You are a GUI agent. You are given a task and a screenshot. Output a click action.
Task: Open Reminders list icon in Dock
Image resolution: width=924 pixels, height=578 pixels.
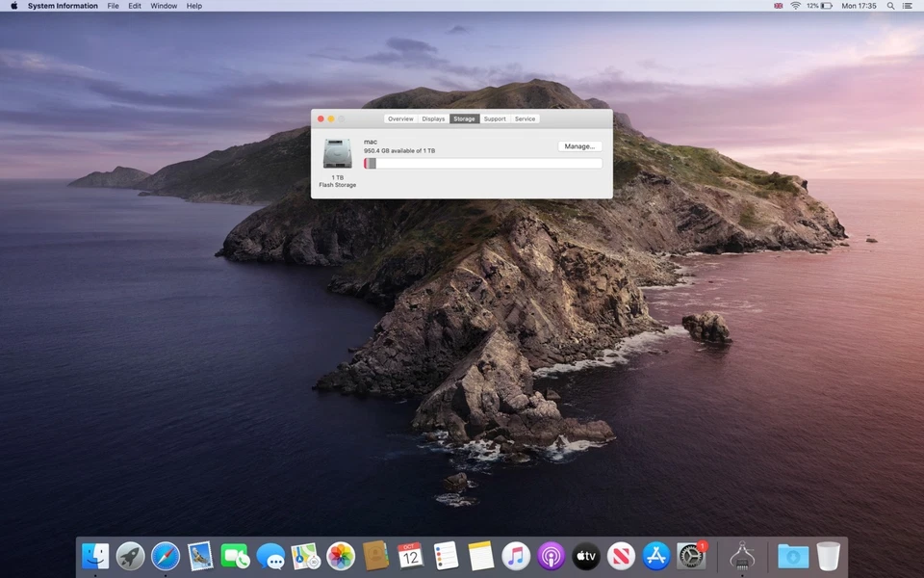click(x=446, y=556)
